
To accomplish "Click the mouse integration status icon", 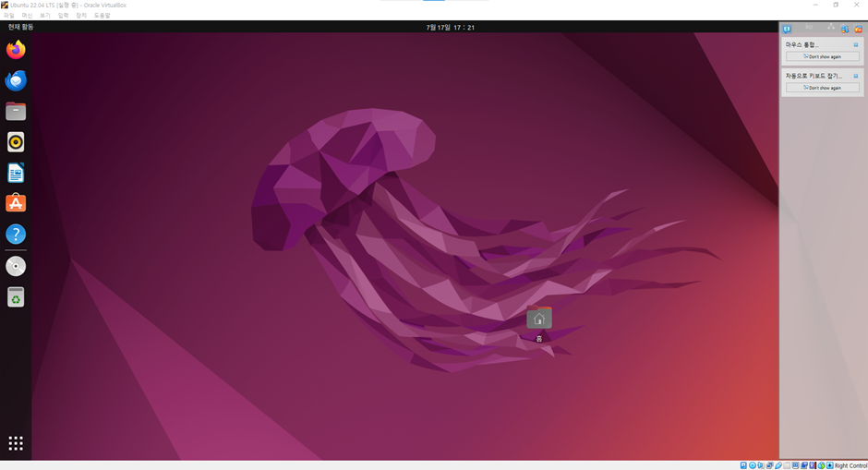I will click(x=821, y=465).
